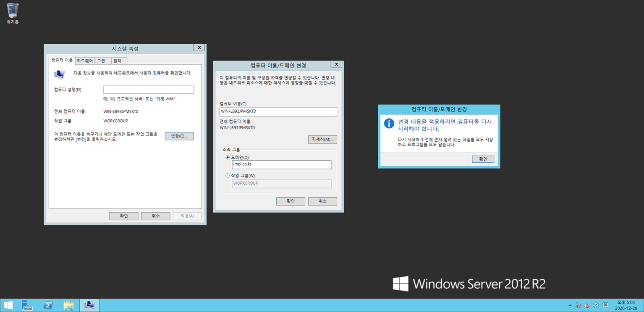The height and width of the screenshot is (312, 644).
Task: Click 취소 in the 컴퓨터 이름/도메인 변경 dialog
Action: 322,201
